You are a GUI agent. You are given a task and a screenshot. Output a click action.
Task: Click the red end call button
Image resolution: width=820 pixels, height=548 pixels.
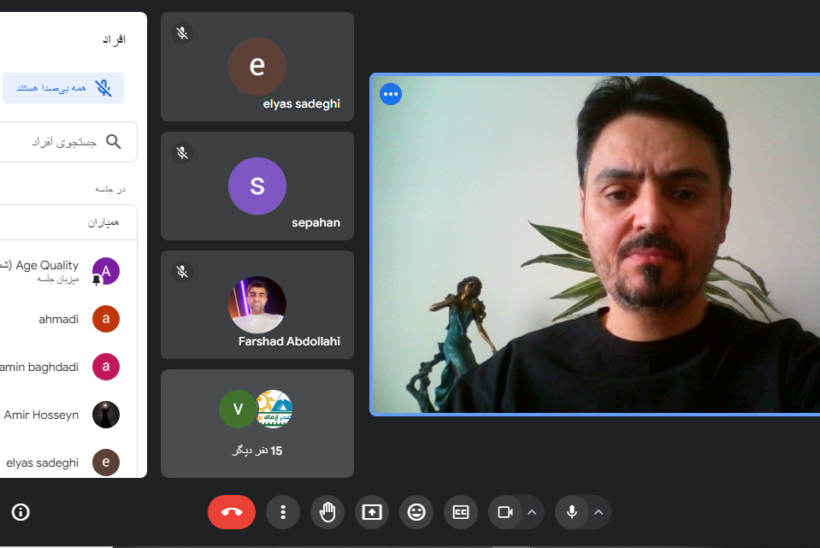(231, 512)
